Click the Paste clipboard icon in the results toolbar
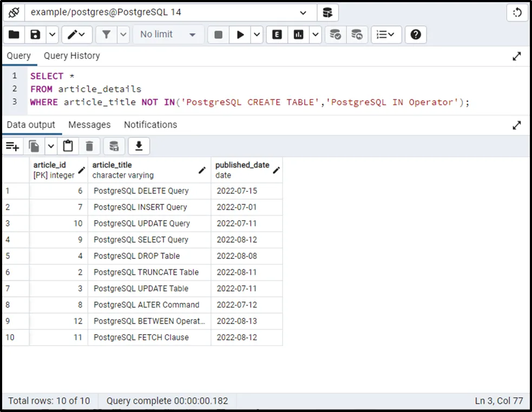The width and height of the screenshot is (532, 412). point(68,146)
